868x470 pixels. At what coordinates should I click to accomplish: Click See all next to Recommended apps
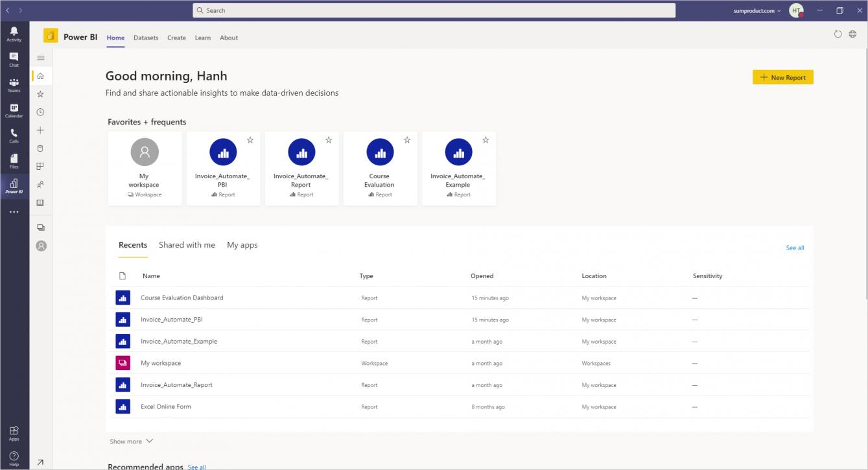[x=196, y=467]
